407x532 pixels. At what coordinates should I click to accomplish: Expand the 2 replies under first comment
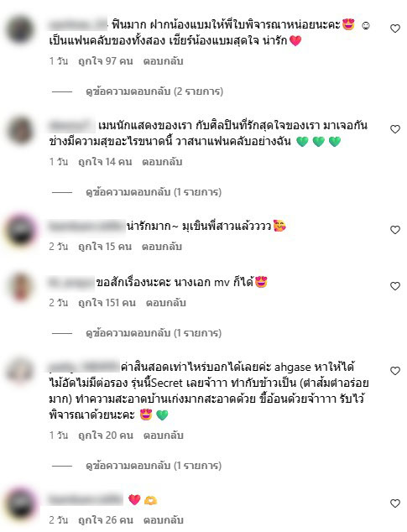(154, 91)
